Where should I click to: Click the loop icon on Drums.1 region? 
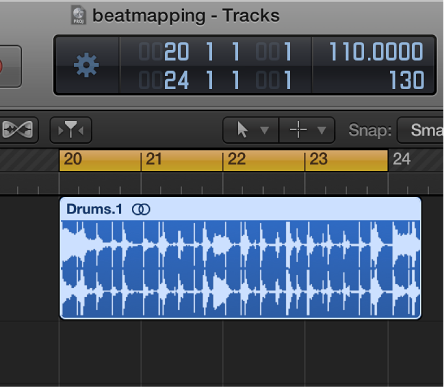[x=141, y=209]
